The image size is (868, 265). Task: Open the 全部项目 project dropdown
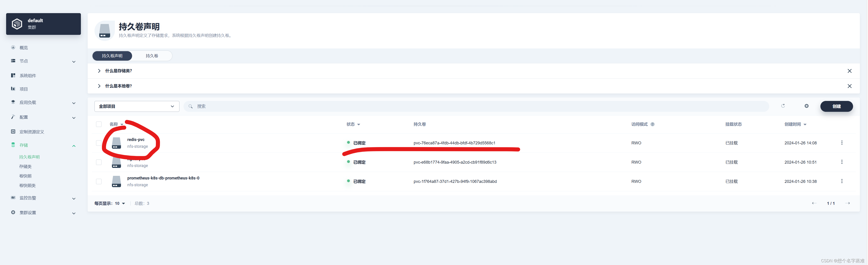click(137, 106)
